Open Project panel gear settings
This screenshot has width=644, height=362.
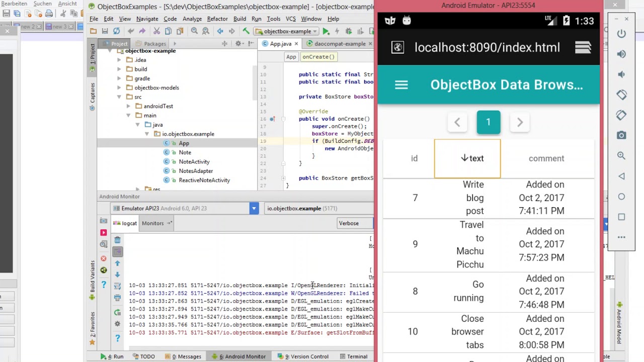click(x=238, y=44)
